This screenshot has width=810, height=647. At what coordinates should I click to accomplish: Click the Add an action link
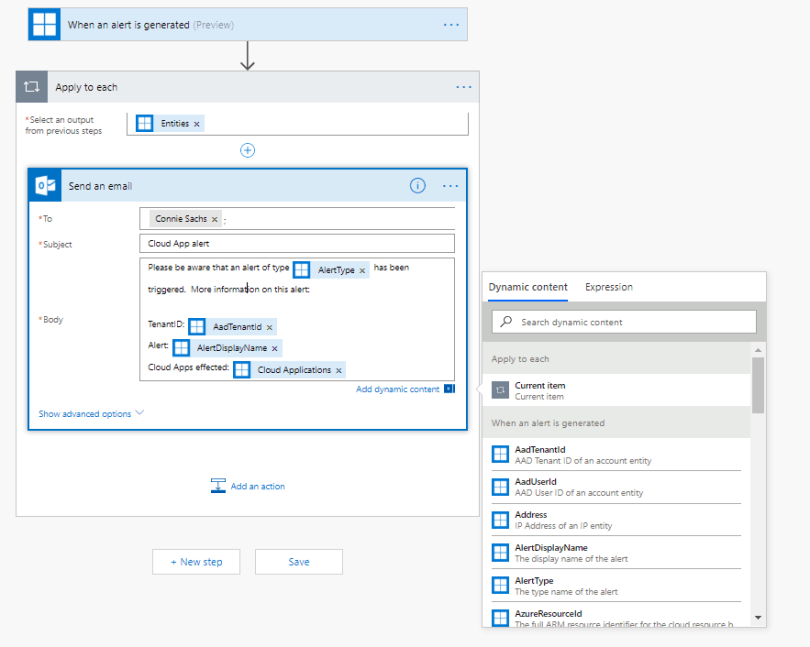pyautogui.click(x=257, y=486)
